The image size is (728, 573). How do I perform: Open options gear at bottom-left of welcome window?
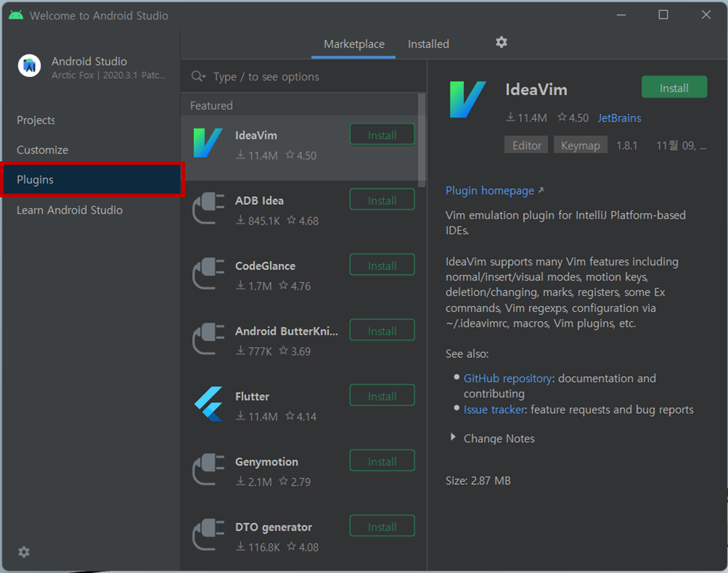pos(24,552)
